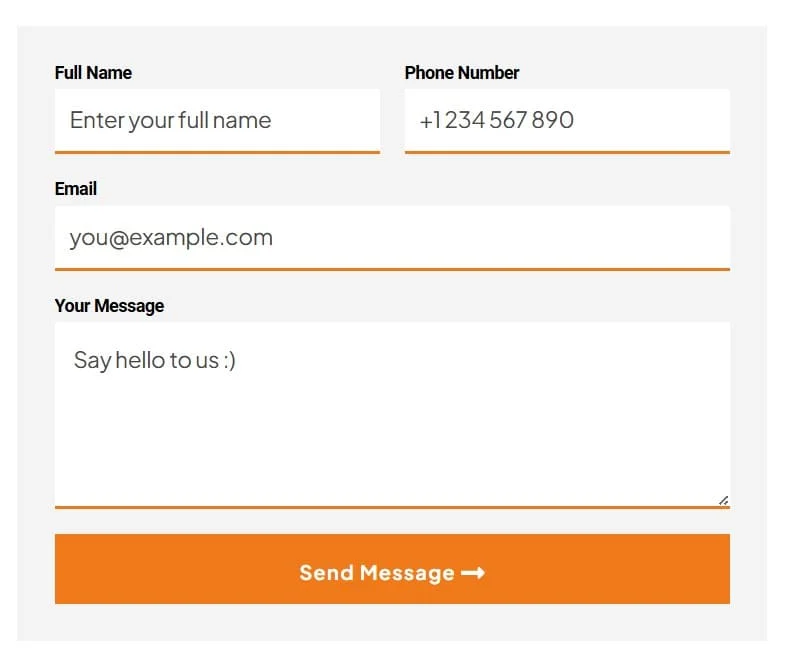The height and width of the screenshot is (662, 792).
Task: Click the "Enter your full name" placeholder text
Action: click(171, 121)
